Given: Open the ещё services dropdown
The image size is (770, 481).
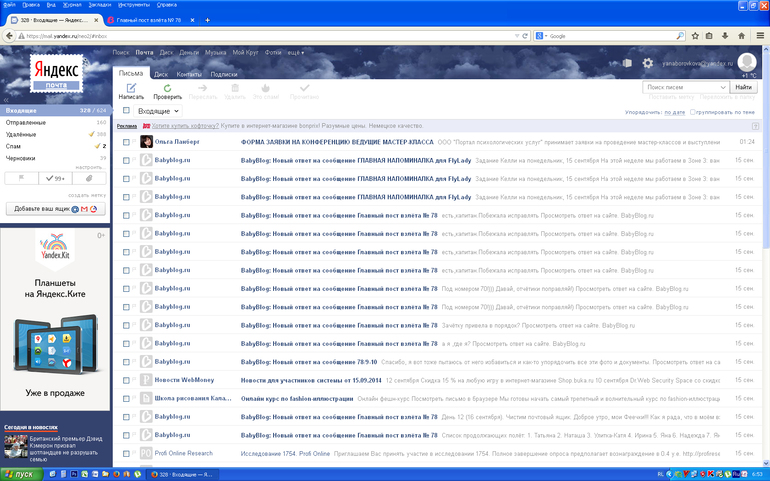Looking at the screenshot, I should point(296,51).
